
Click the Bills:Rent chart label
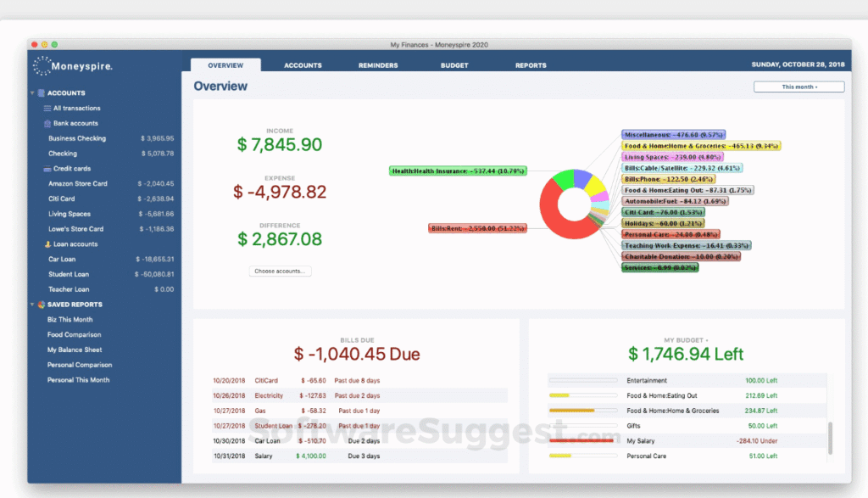point(477,228)
